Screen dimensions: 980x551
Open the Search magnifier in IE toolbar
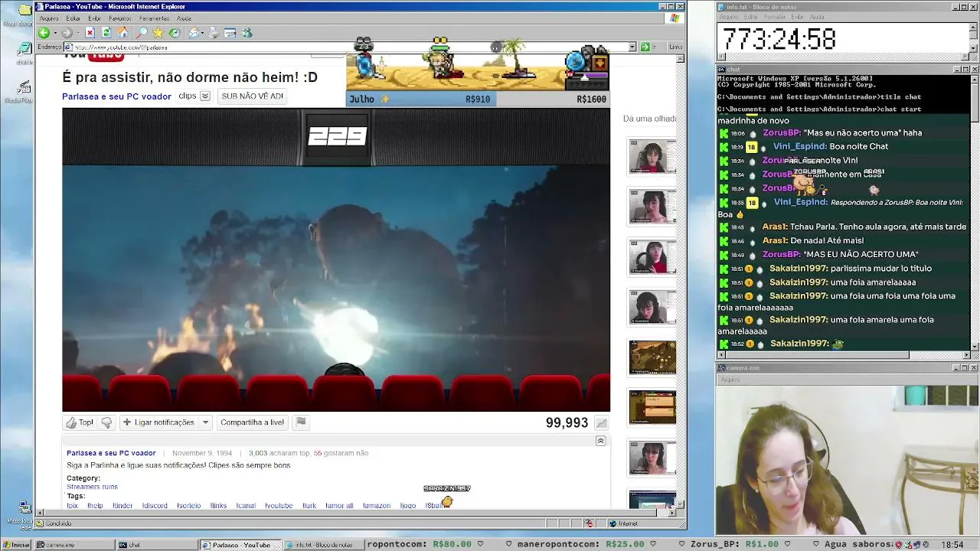coord(142,33)
